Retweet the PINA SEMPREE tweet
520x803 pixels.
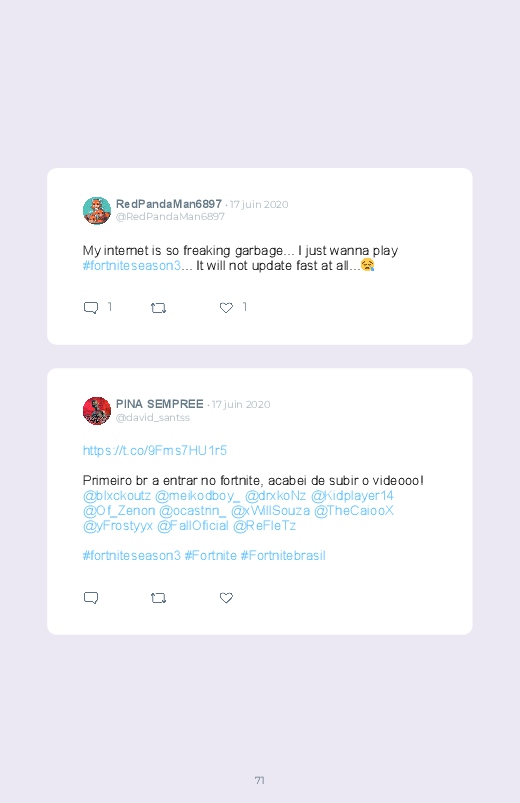158,598
